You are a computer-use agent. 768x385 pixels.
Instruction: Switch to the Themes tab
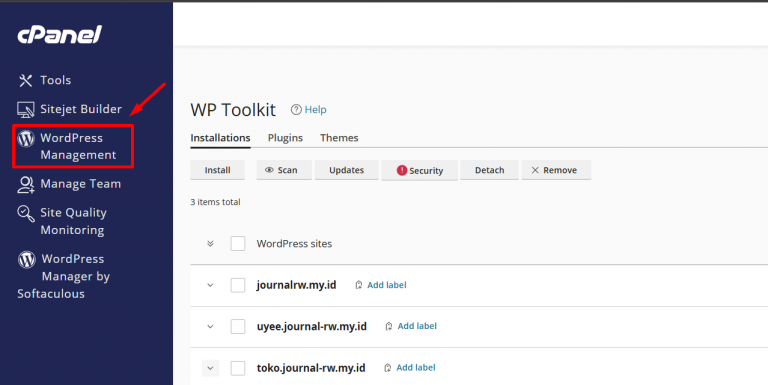click(339, 138)
